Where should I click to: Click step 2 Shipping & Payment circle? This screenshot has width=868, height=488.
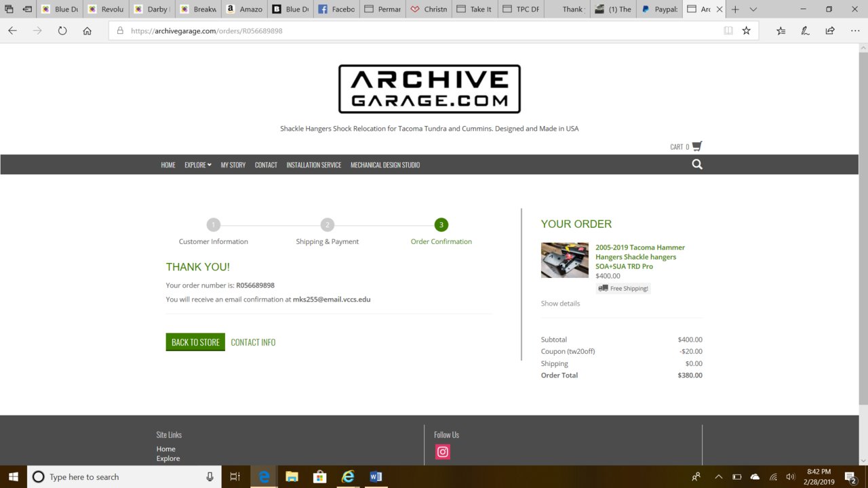click(x=328, y=225)
